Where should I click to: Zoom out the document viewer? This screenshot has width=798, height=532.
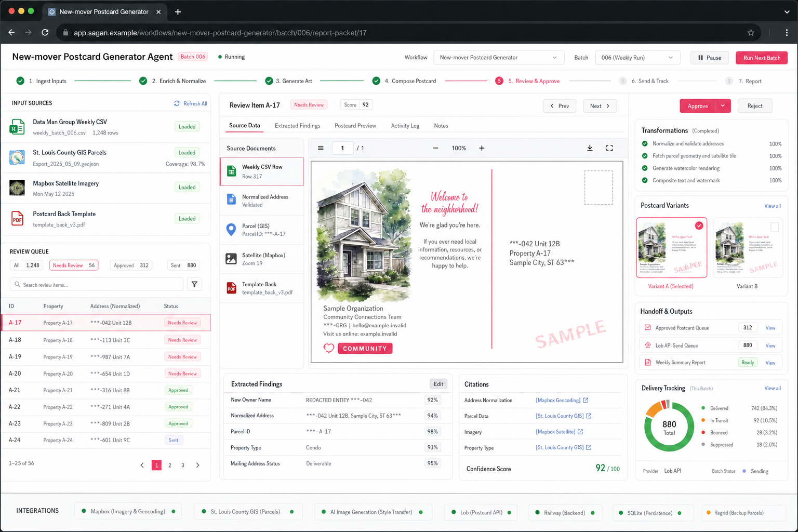[x=435, y=148]
